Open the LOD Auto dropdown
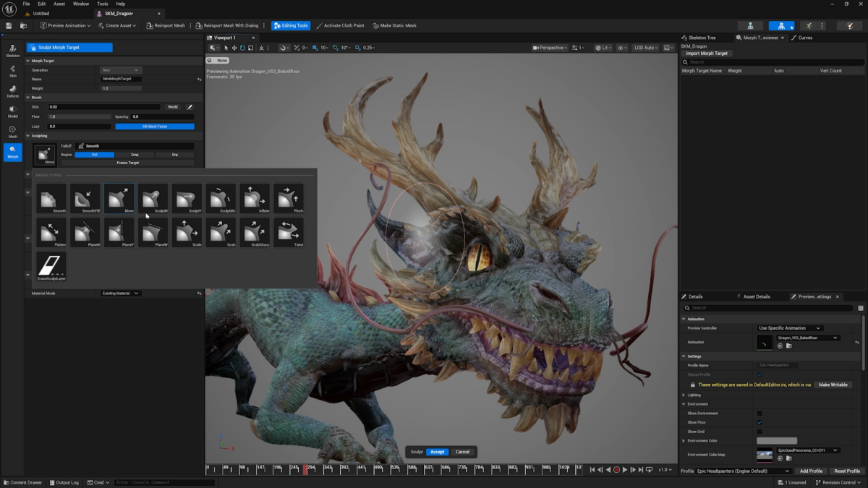The height and width of the screenshot is (488, 868). 645,48
